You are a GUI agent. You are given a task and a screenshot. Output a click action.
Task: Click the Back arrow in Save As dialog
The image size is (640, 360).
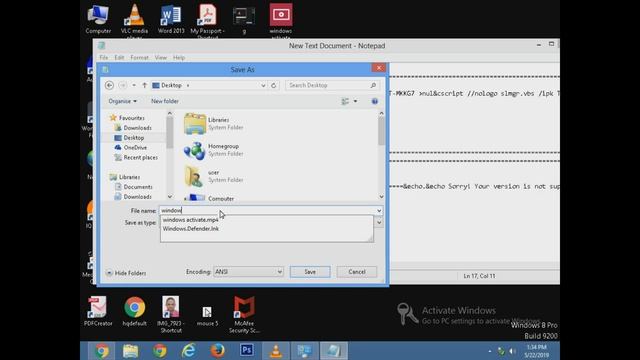tap(109, 85)
